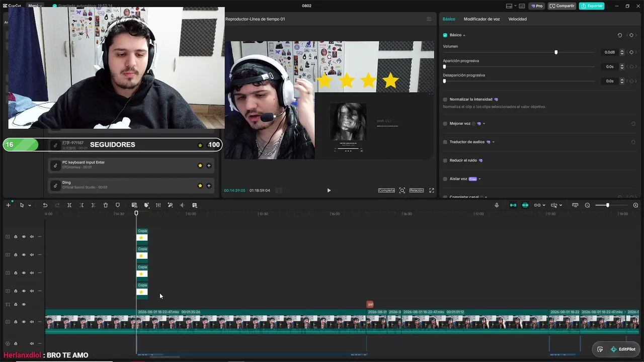644x362 pixels.
Task: Hide the text track with its eye
Action: coord(24,304)
